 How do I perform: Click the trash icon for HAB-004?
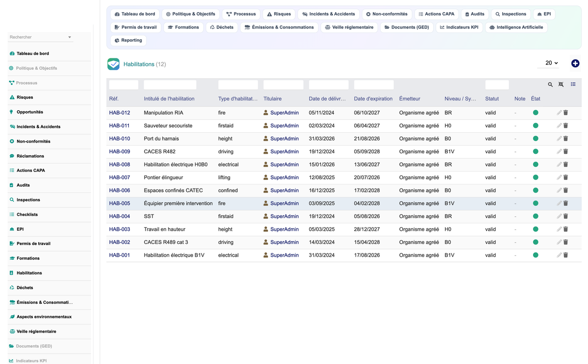pos(565,217)
